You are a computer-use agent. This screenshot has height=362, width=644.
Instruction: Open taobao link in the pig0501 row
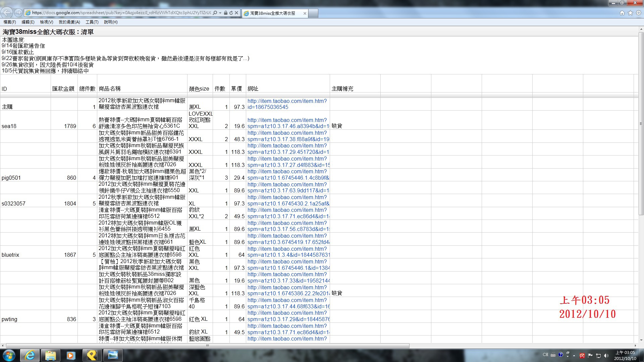288,175
